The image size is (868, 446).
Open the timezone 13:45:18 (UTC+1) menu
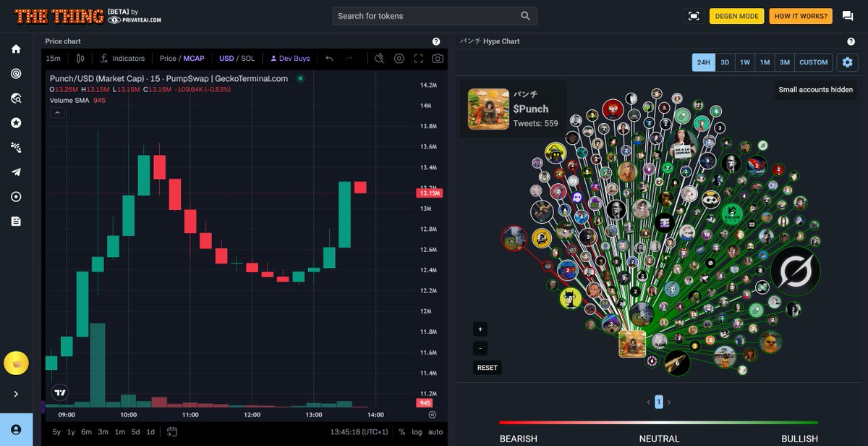point(359,432)
